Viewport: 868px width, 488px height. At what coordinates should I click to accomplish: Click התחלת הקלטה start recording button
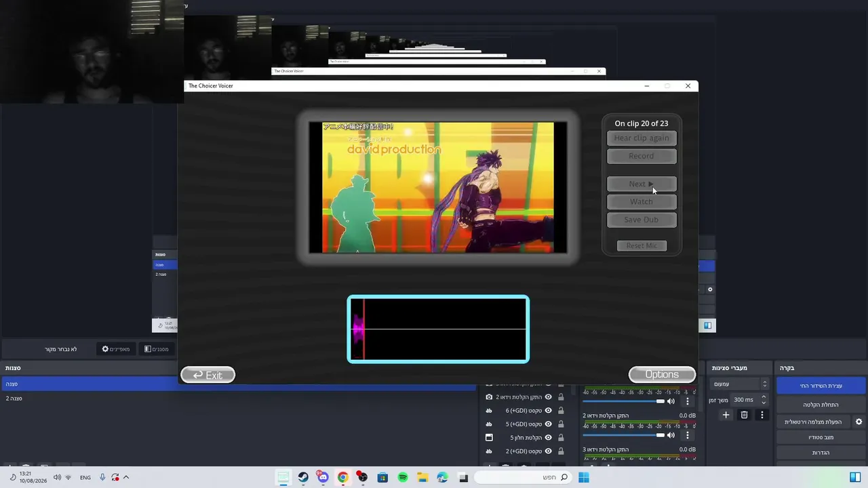[x=821, y=405]
